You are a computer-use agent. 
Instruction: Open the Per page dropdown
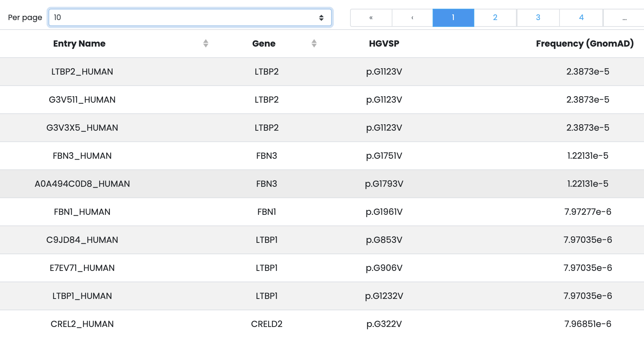[x=190, y=17]
